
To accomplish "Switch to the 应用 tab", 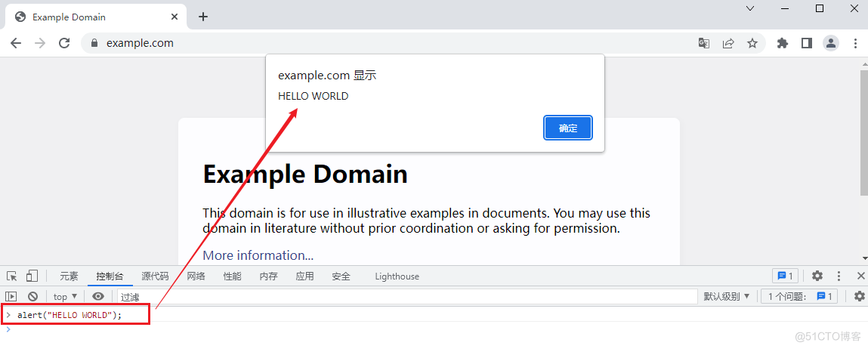I will (x=304, y=276).
